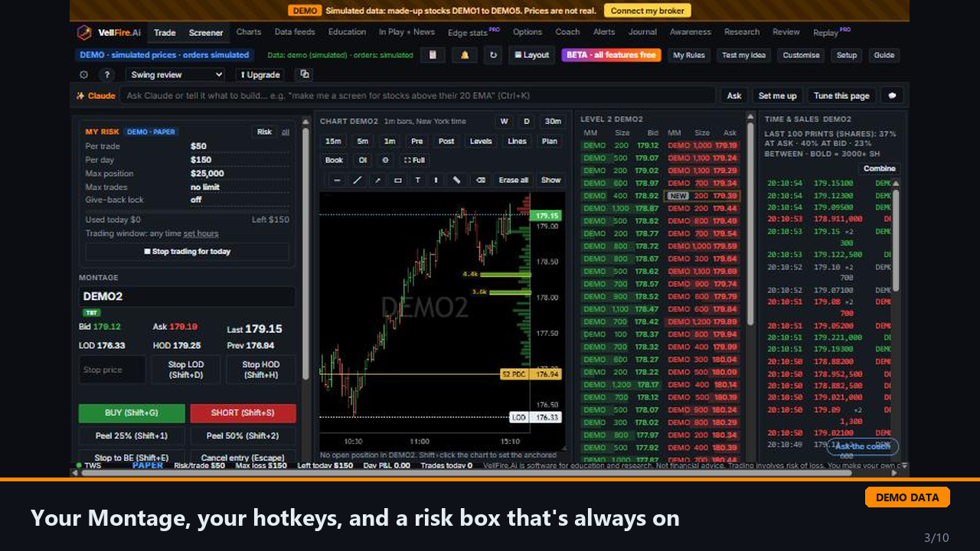This screenshot has width=980, height=551.
Task: Open the Journal tab
Action: (642, 32)
